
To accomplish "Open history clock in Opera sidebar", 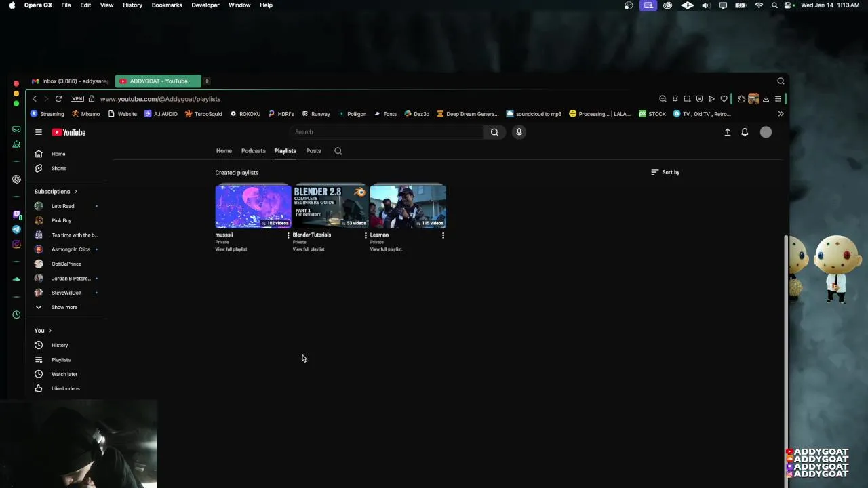I will pyautogui.click(x=16, y=314).
